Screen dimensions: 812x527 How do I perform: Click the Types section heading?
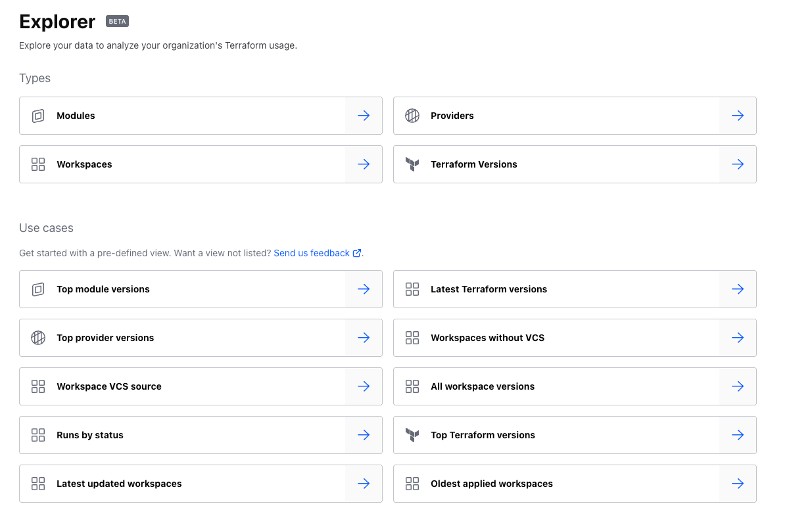click(35, 78)
